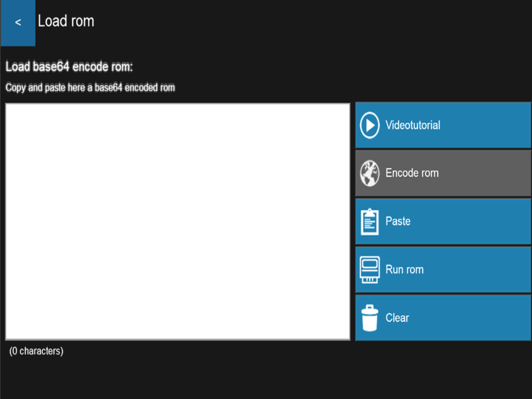Launch with the Run rom label

(404, 269)
